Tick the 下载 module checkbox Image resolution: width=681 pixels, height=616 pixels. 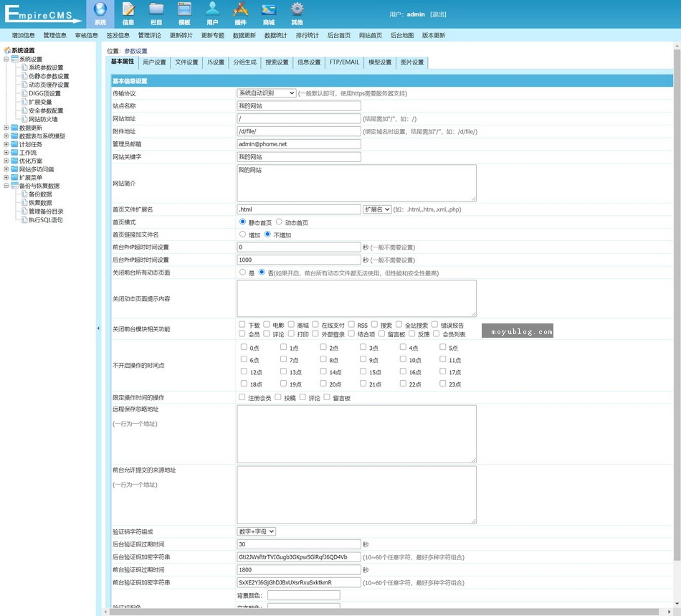coord(242,325)
